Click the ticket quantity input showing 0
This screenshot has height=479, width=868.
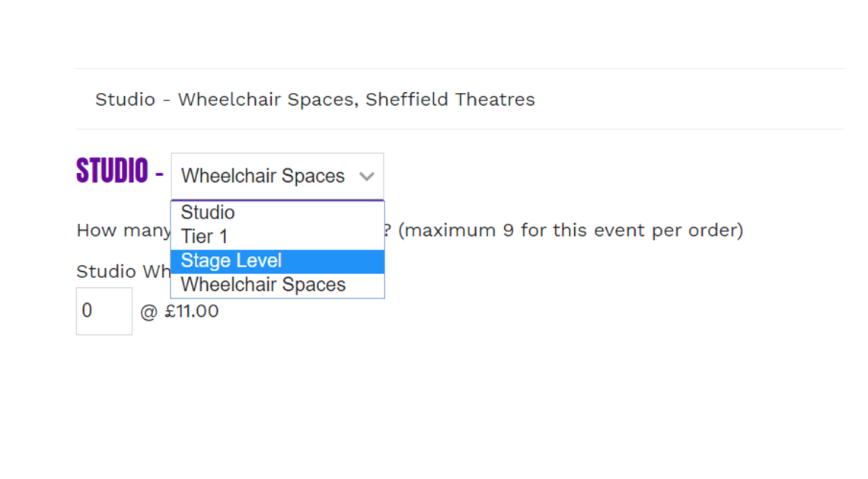click(x=104, y=311)
